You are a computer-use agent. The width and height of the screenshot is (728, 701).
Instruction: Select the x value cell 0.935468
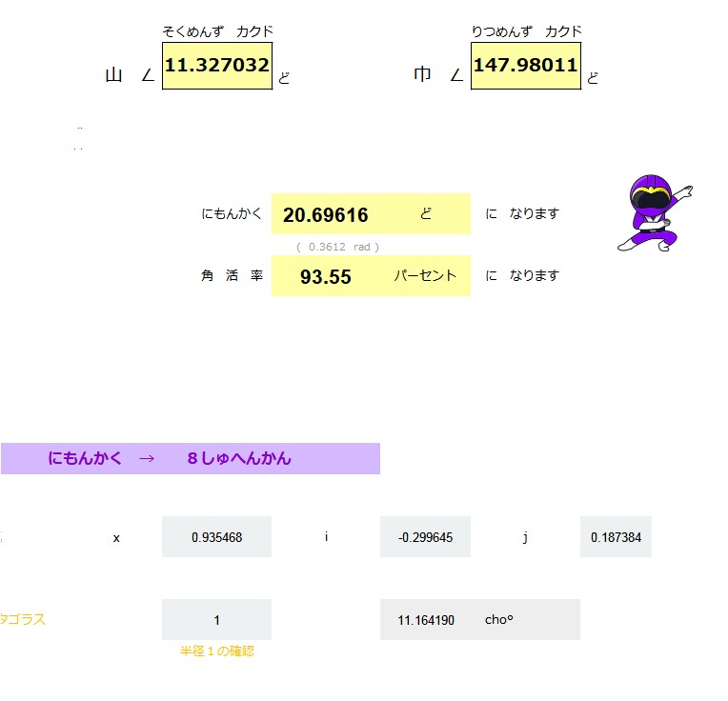216,537
